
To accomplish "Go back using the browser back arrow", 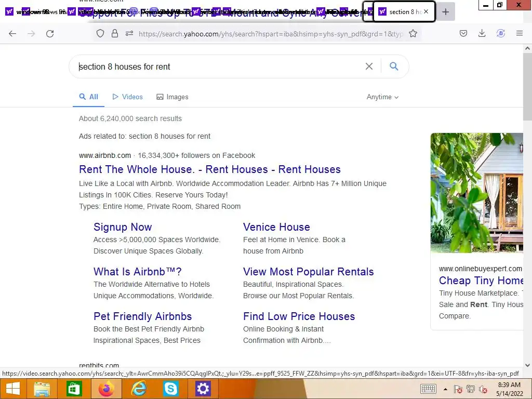I will 12,34.
